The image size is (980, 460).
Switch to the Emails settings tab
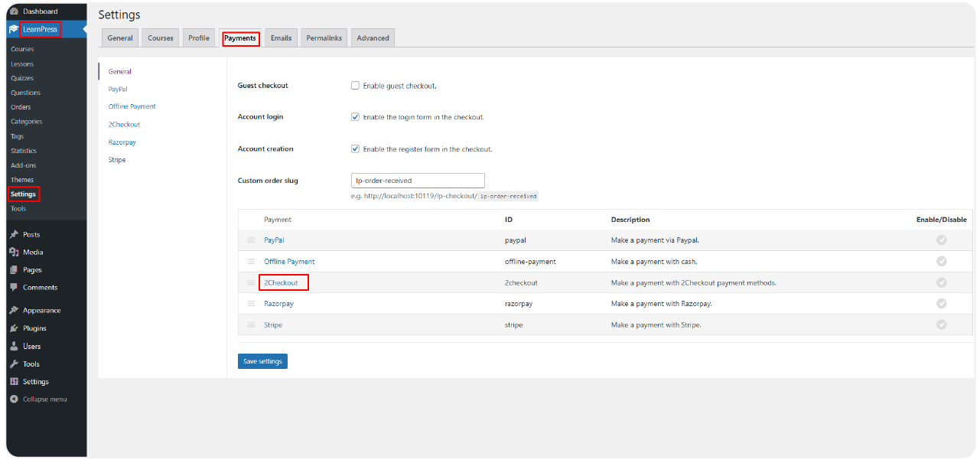coord(281,38)
